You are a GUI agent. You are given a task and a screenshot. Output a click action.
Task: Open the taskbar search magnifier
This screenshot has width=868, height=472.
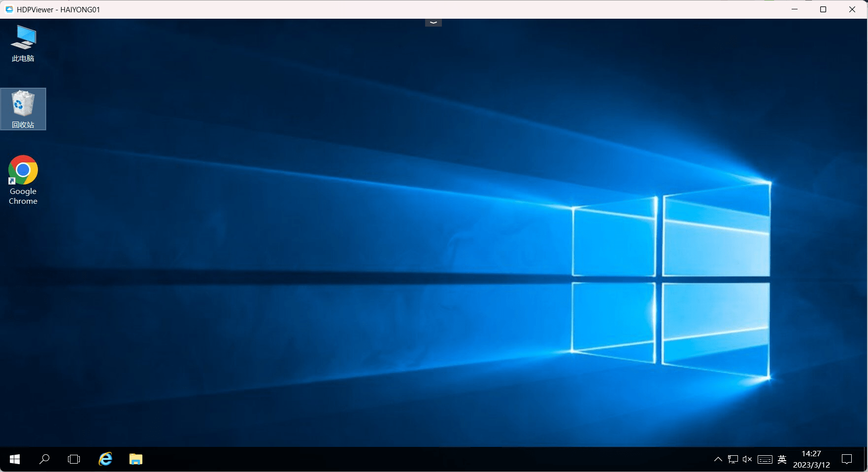(44, 459)
